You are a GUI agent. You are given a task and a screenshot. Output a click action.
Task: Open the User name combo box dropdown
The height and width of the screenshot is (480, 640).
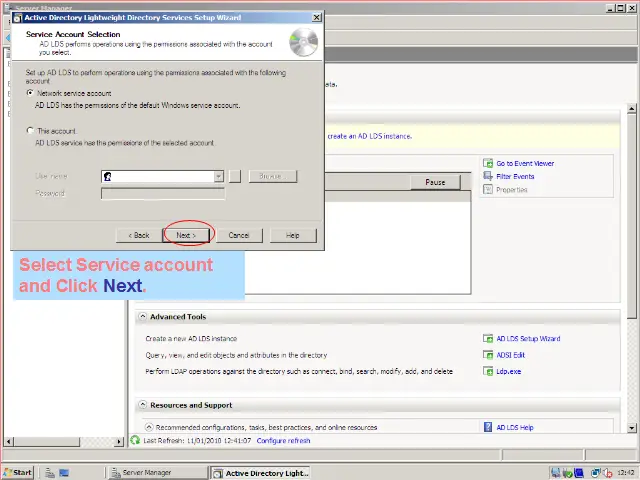[x=219, y=176]
